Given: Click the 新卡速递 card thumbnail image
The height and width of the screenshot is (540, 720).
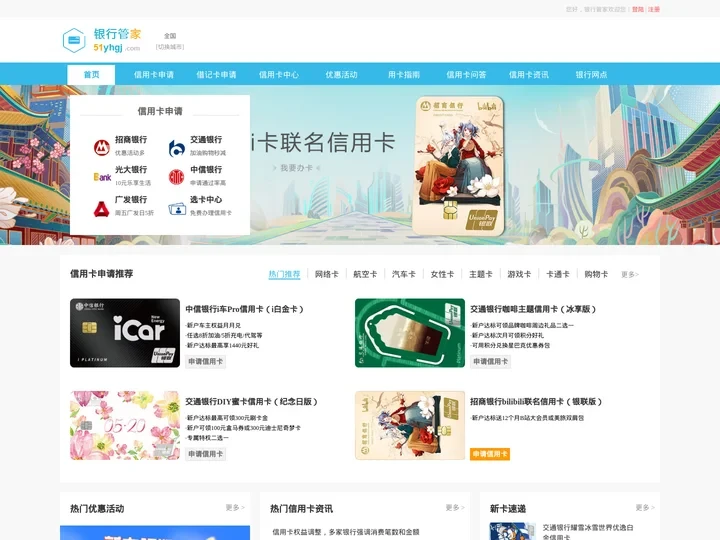Looking at the screenshot, I should (x=513, y=531).
